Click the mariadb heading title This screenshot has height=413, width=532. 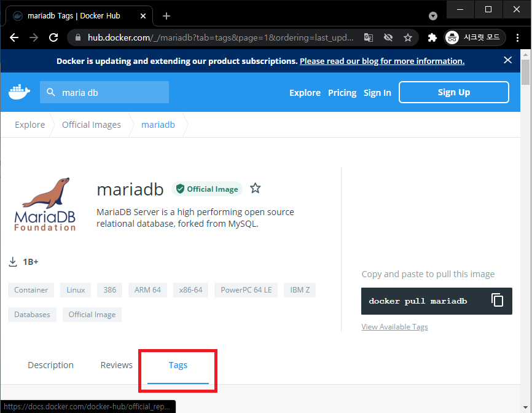pos(130,189)
